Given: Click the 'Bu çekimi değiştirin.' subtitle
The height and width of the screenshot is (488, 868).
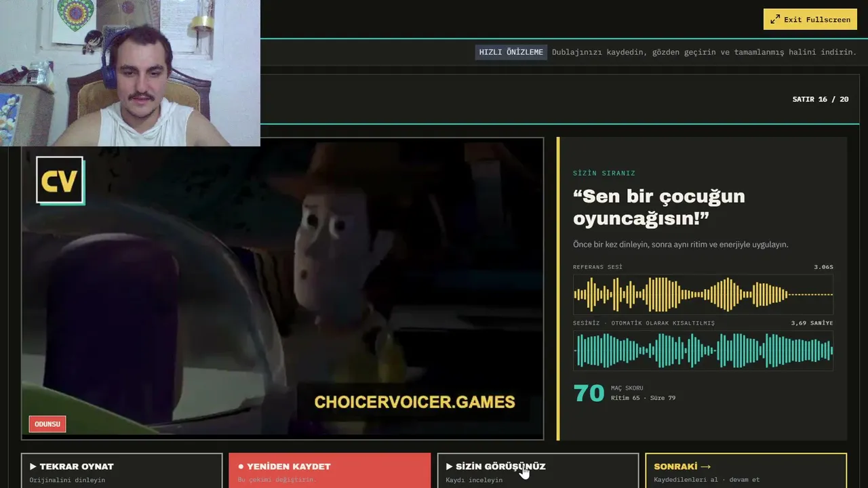Looking at the screenshot, I should click(277, 480).
